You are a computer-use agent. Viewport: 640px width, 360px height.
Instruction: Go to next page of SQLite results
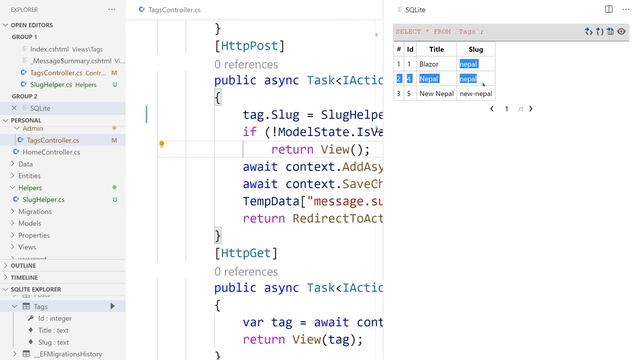531,109
